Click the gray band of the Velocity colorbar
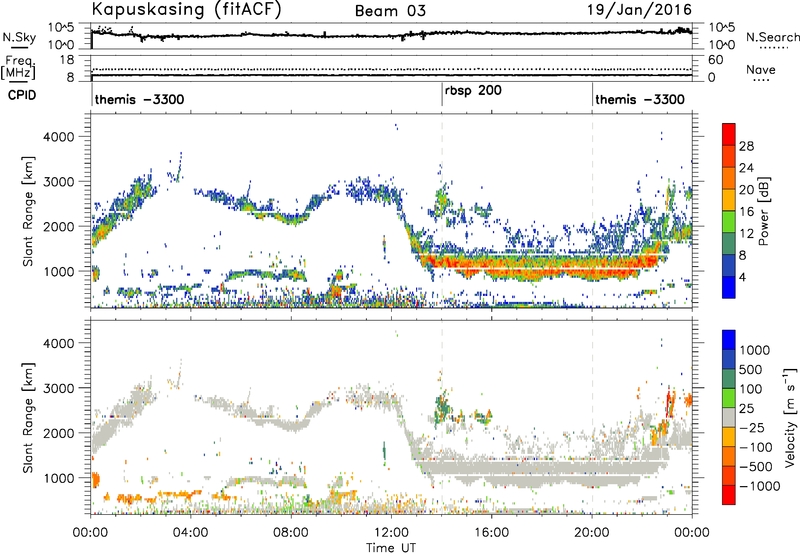Image resolution: width=800 pixels, height=554 pixels. (729, 417)
